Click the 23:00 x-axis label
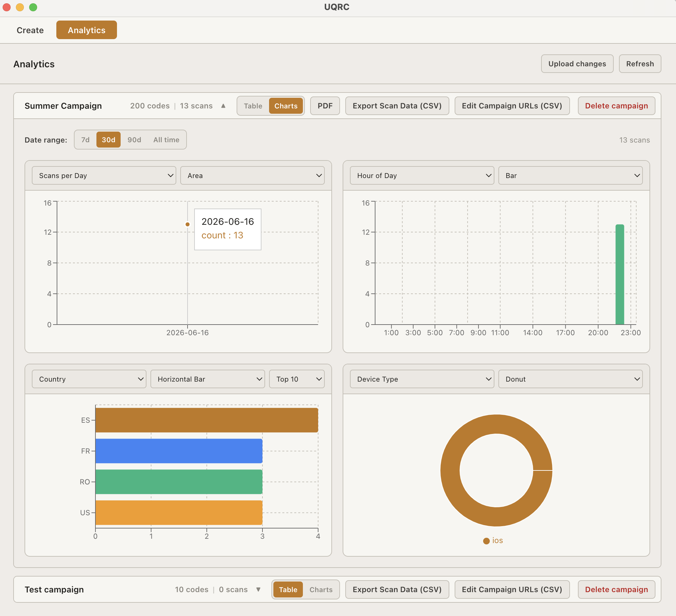This screenshot has height=616, width=676. point(630,333)
